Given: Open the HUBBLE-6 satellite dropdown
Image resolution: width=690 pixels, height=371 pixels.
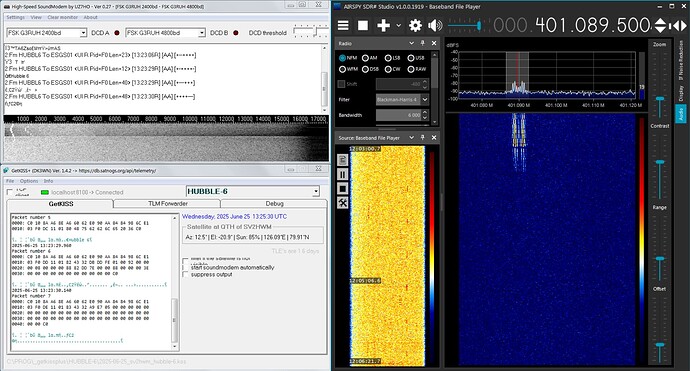Looking at the screenshot, I should [316, 191].
